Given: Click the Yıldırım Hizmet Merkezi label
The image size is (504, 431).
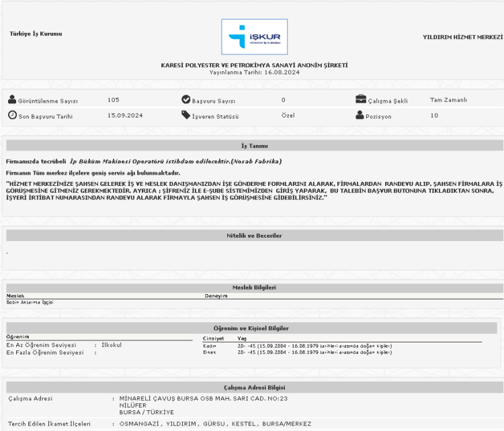Looking at the screenshot, I should 462,37.
